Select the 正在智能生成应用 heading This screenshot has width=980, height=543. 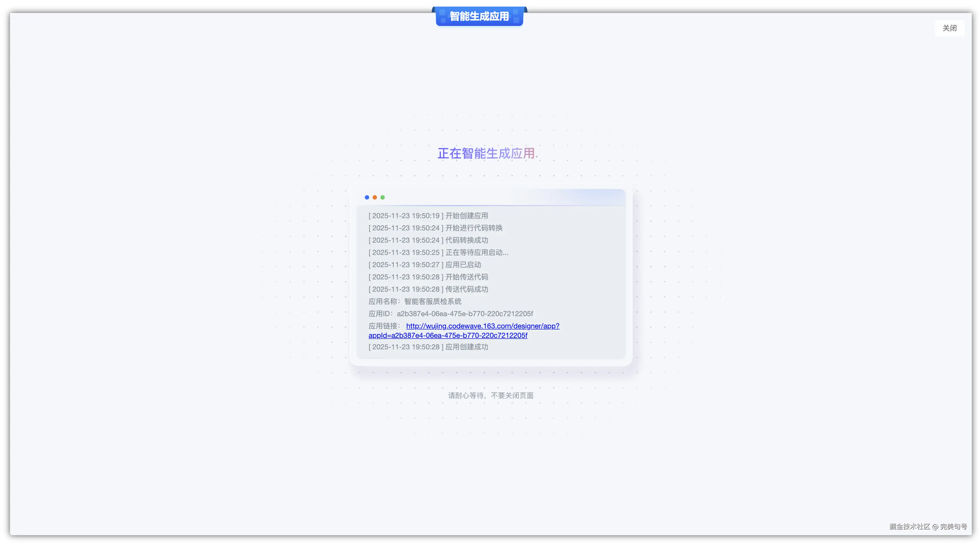point(487,153)
